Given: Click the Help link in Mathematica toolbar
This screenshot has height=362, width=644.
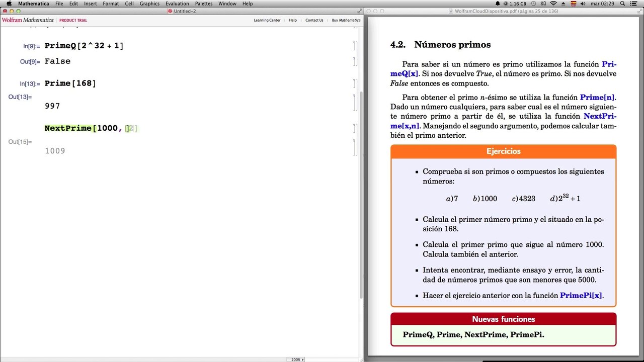Looking at the screenshot, I should point(293,20).
